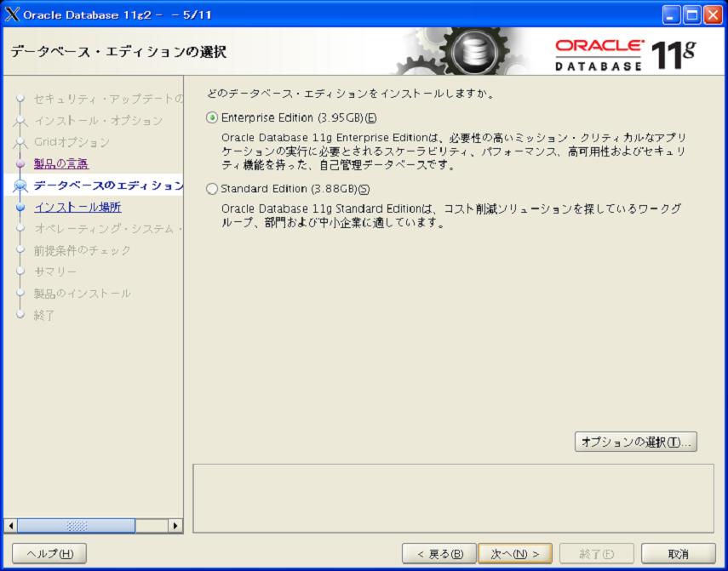This screenshot has height=571, width=728.
Task: Click the Oracle Database 11g logo
Action: tap(625, 55)
